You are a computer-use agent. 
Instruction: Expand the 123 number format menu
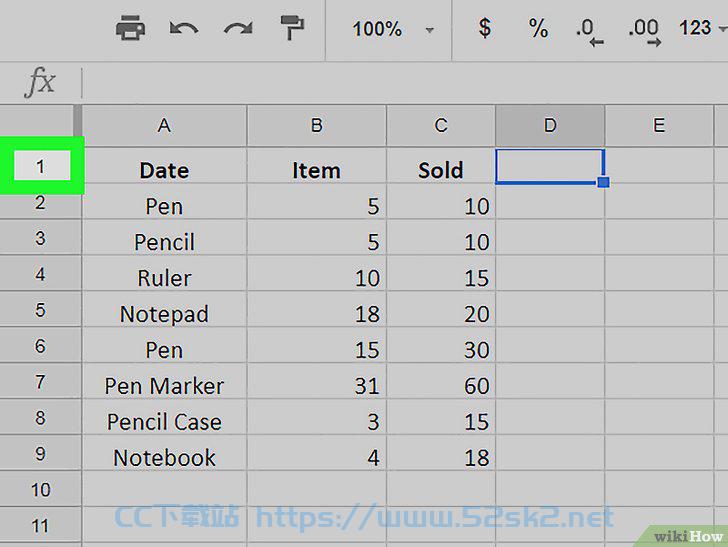tap(702, 28)
